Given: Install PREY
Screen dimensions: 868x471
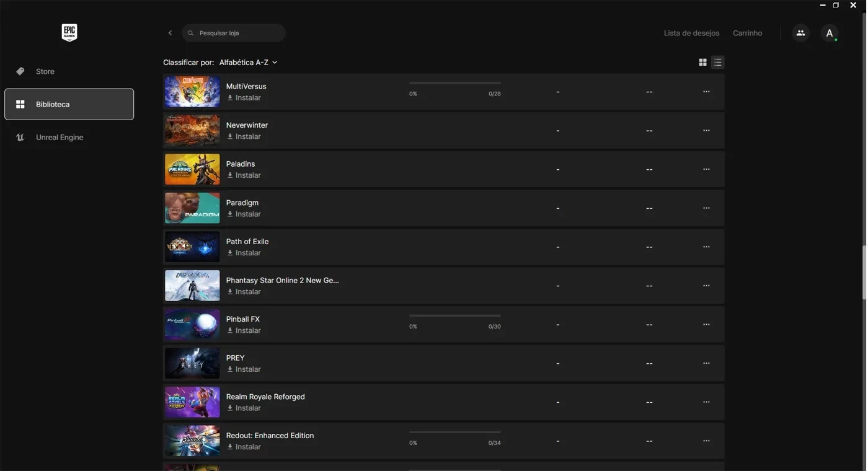Looking at the screenshot, I should tap(244, 369).
